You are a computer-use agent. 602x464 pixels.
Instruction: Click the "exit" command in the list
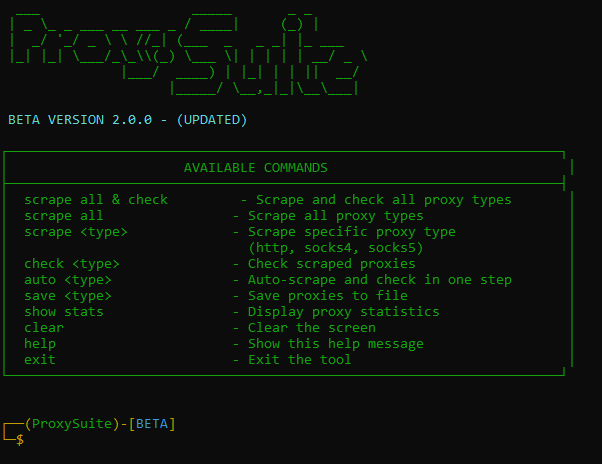click(x=40, y=360)
